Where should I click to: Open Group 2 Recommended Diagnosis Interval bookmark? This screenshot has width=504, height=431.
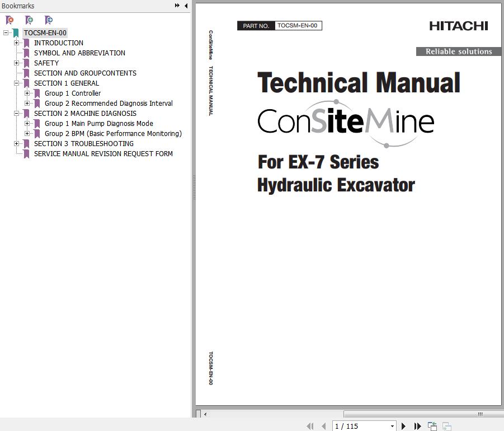click(109, 103)
